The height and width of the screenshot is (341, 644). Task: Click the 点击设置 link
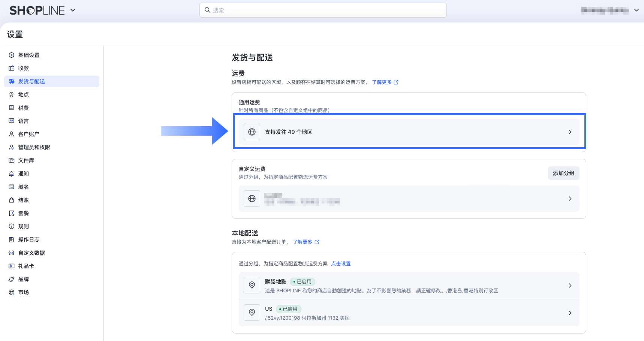tap(341, 264)
